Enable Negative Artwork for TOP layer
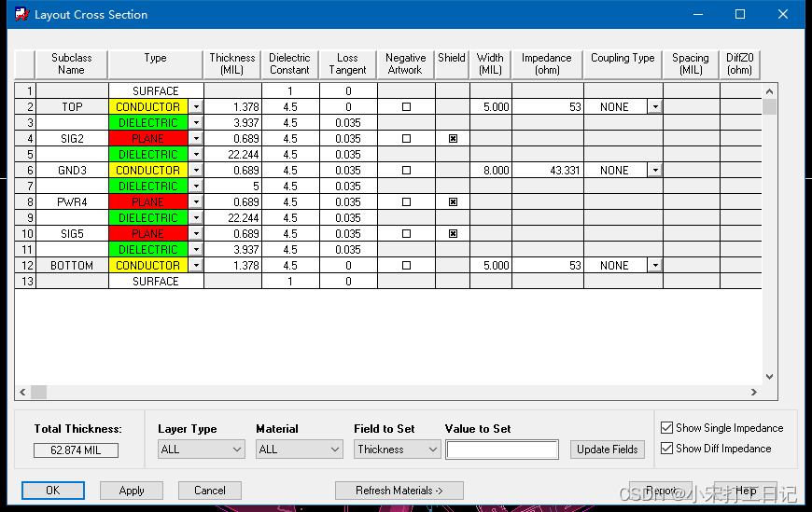Image resolution: width=812 pixels, height=512 pixels. [406, 107]
